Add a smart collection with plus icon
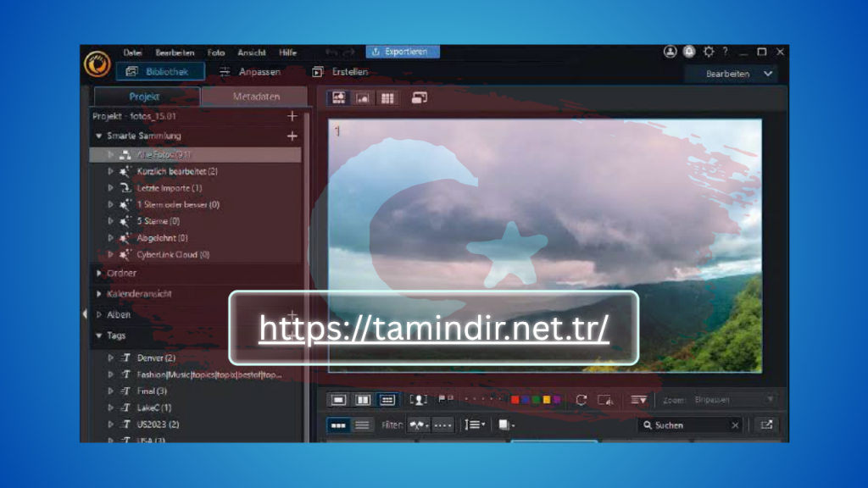The image size is (868, 488). (x=292, y=136)
